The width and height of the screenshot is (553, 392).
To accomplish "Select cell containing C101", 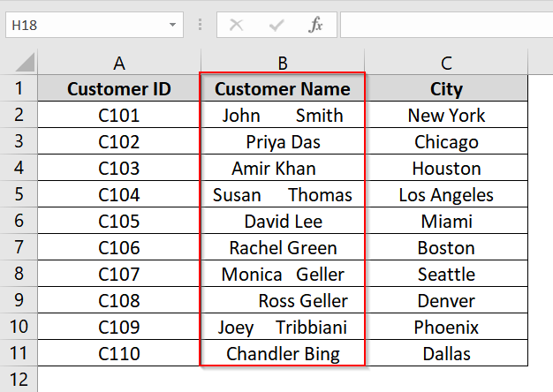I will coord(119,115).
